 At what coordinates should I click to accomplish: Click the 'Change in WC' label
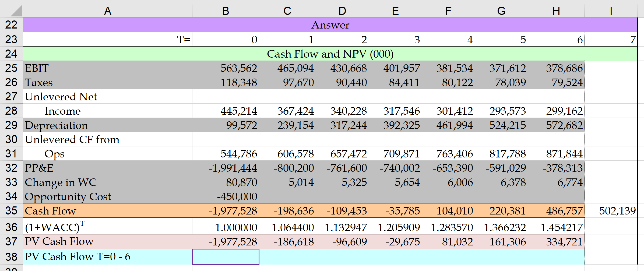(61, 182)
